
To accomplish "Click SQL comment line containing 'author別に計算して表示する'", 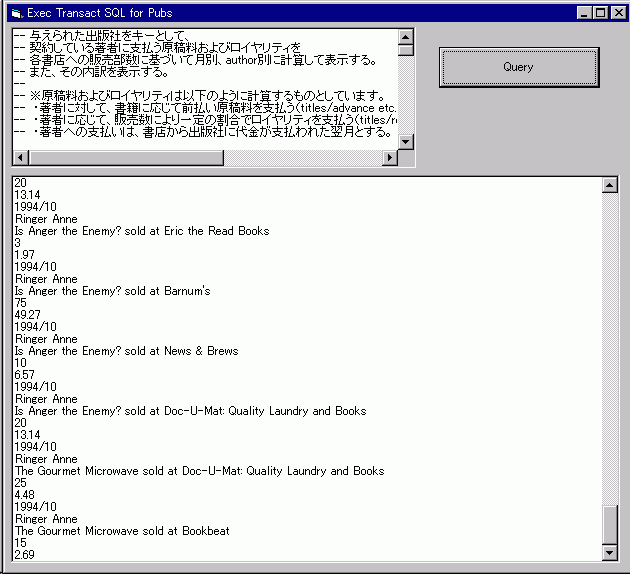I will [x=195, y=60].
